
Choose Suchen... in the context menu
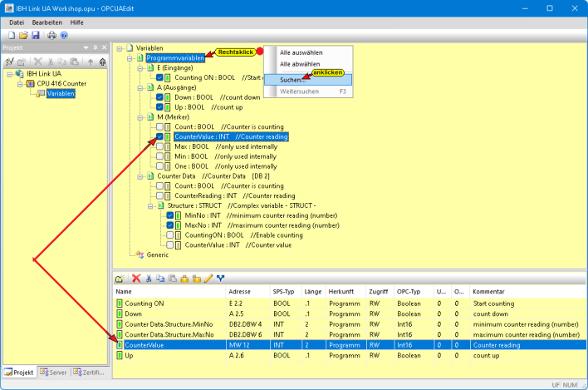(308, 80)
